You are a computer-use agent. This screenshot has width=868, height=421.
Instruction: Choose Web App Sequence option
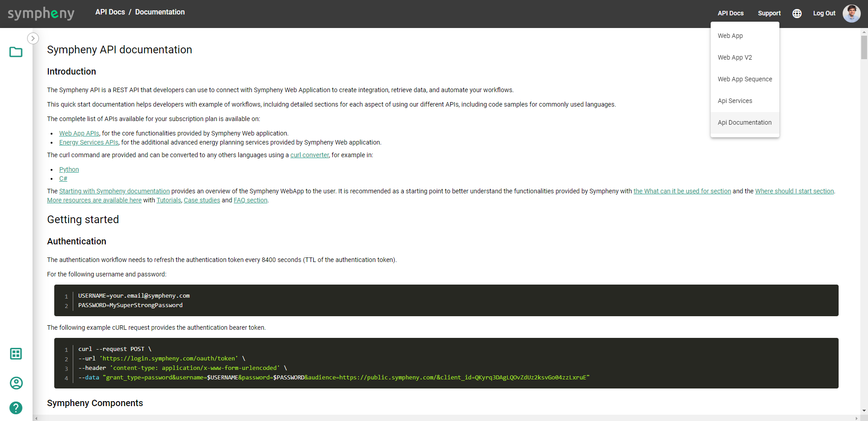[x=745, y=79]
